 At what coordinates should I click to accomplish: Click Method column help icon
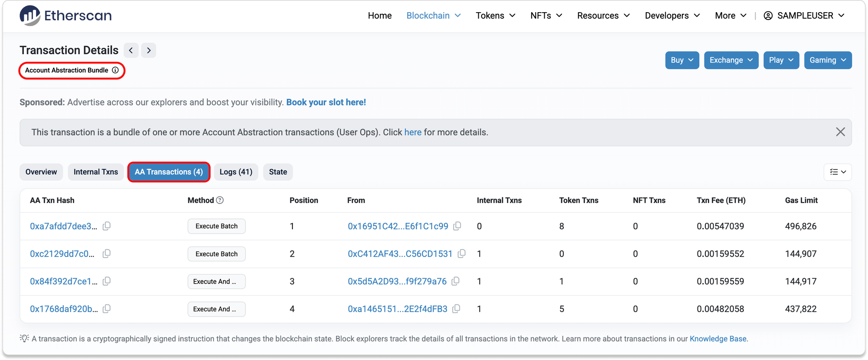[x=220, y=200]
